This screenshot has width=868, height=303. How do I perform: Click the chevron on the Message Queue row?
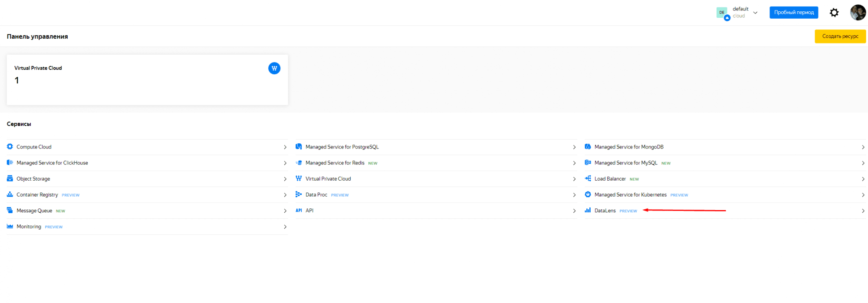(285, 211)
